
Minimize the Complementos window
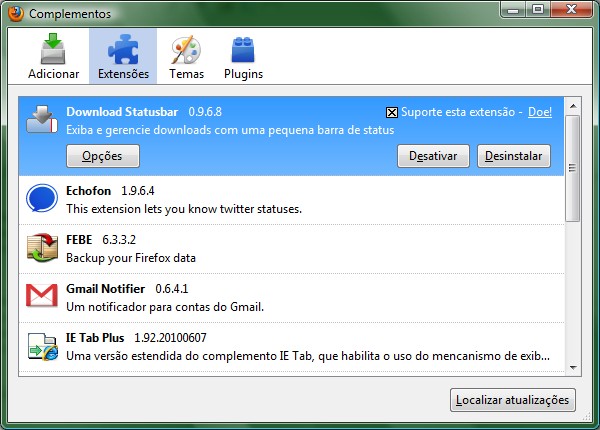point(513,9)
